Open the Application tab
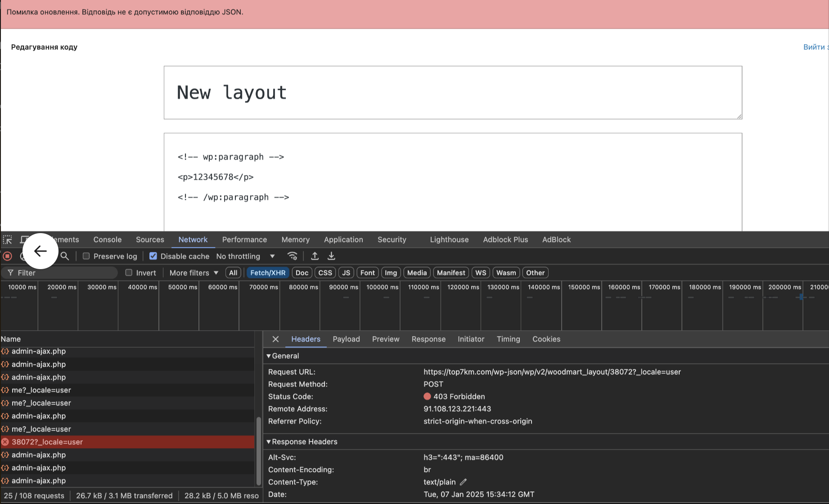The height and width of the screenshot is (504, 829). pyautogui.click(x=343, y=239)
